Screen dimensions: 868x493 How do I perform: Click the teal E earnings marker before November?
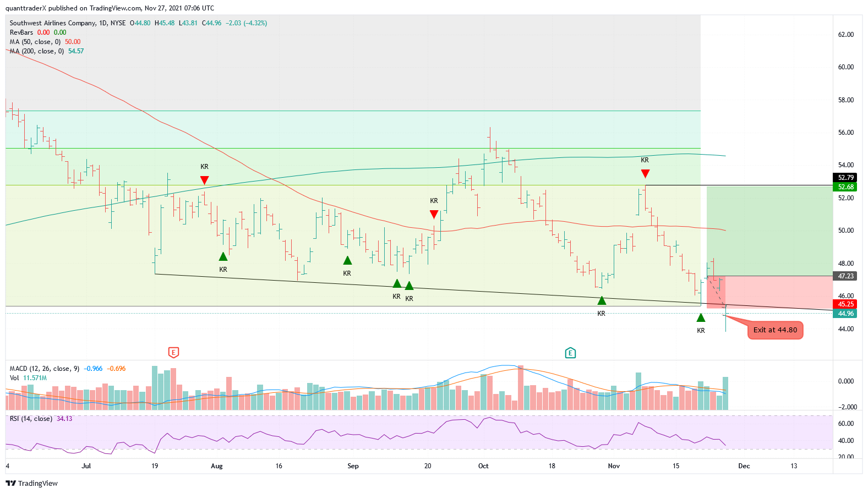coord(570,353)
